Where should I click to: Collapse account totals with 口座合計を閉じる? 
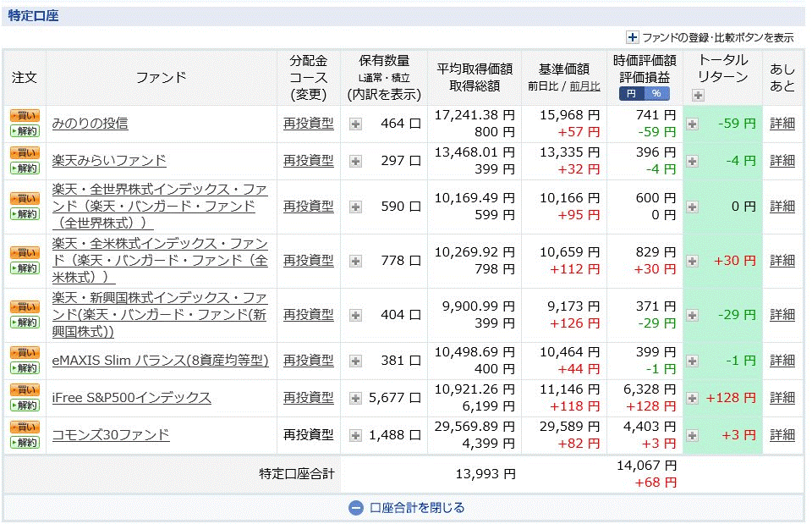coord(407,507)
